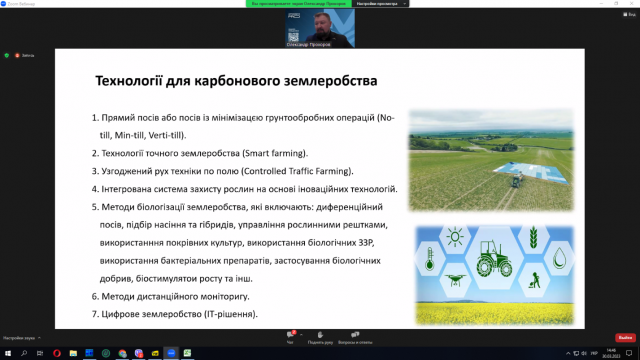
Task: Expand the chat options arrow
Action: (301, 335)
